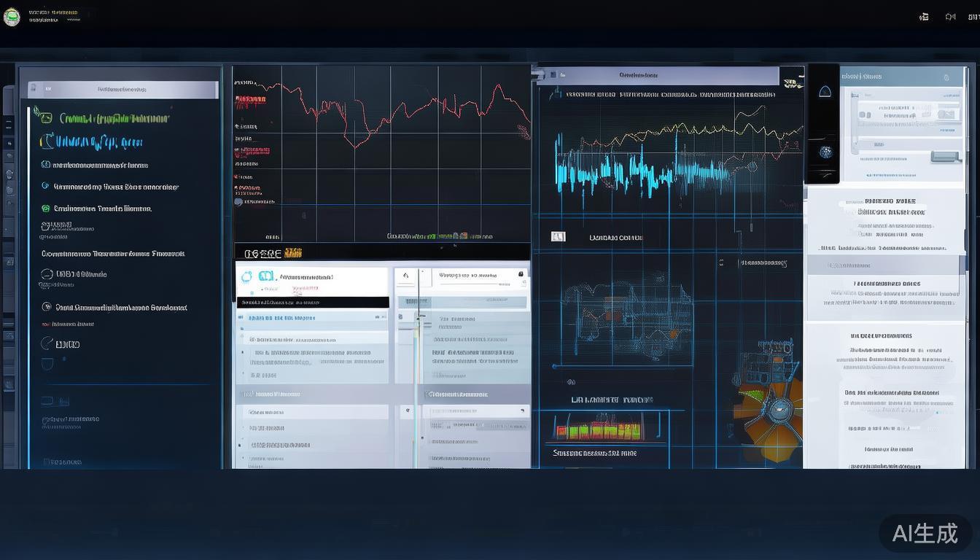The image size is (980, 560).
Task: Click the lock icon in middle white panel header
Action: 521,275
